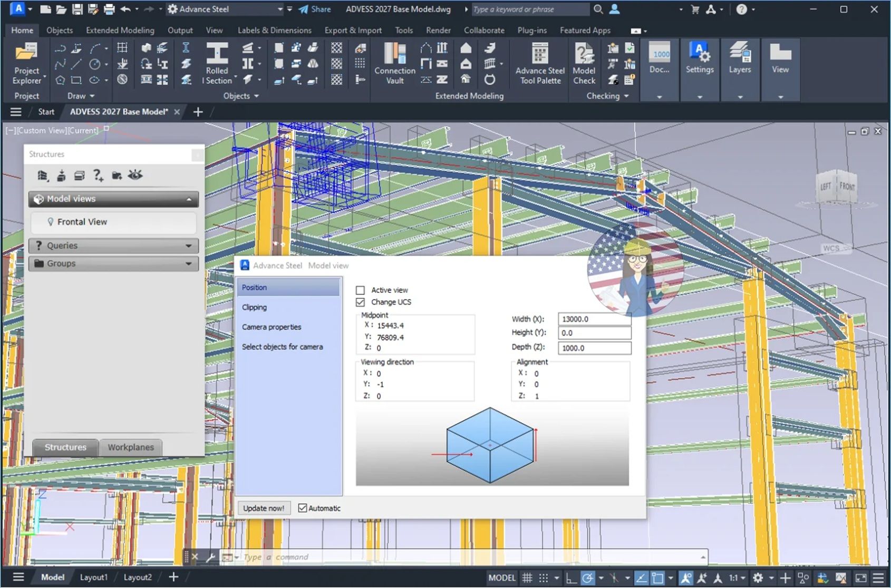The image size is (891, 588).
Task: Toggle Ortho mode in status bar
Action: (571, 577)
